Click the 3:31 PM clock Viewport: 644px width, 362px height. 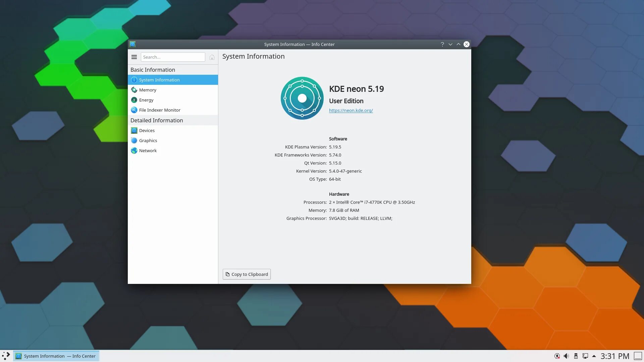[x=615, y=356]
